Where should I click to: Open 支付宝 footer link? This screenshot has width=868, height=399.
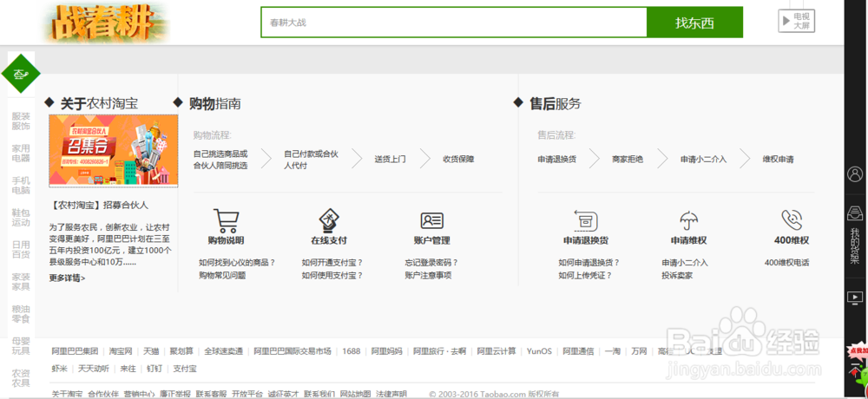pyautogui.click(x=184, y=369)
